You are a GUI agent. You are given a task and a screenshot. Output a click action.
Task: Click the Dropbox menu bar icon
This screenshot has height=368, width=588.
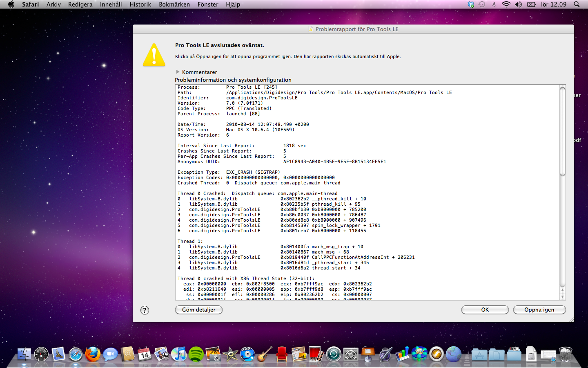471,4
